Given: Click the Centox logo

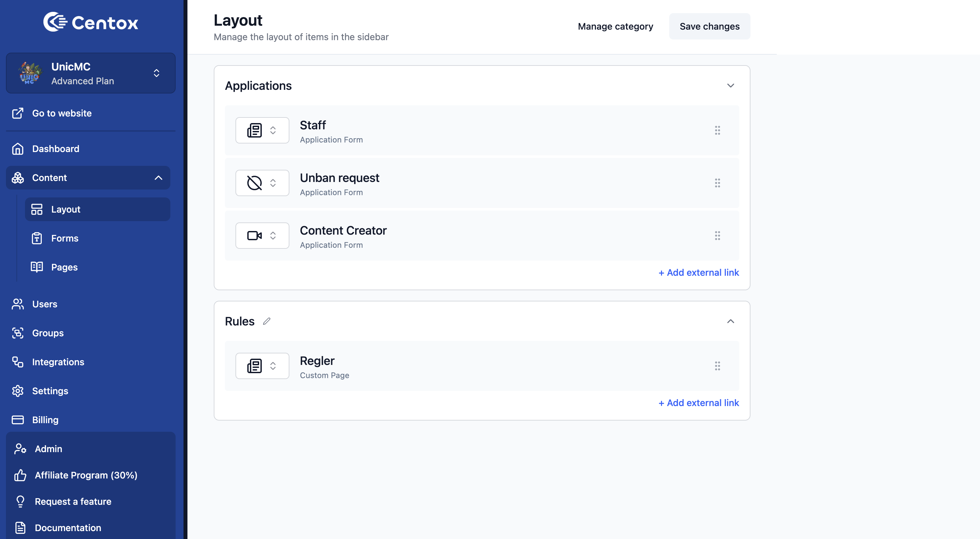Looking at the screenshot, I should 90,22.
